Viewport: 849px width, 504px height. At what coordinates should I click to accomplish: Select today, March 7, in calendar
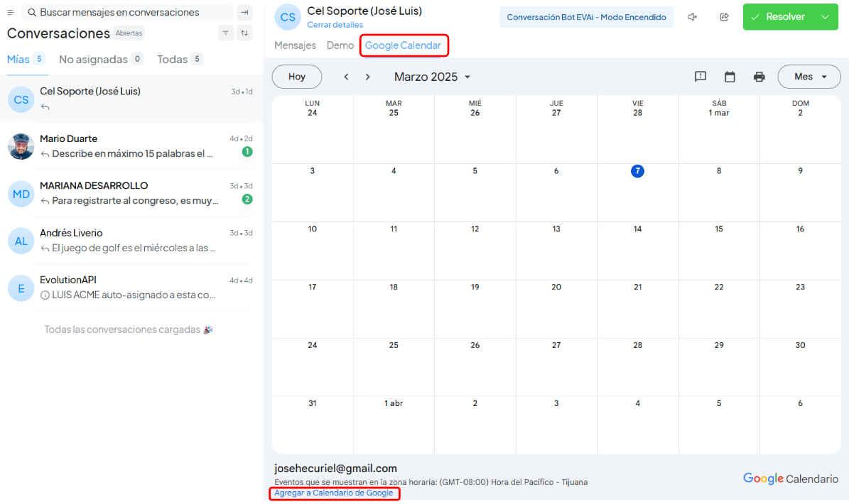[638, 171]
